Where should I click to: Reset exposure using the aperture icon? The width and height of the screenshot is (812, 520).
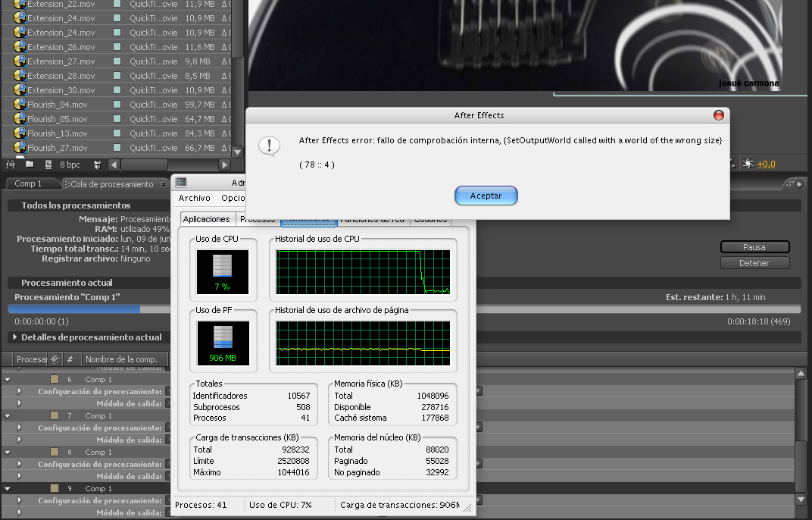click(748, 164)
